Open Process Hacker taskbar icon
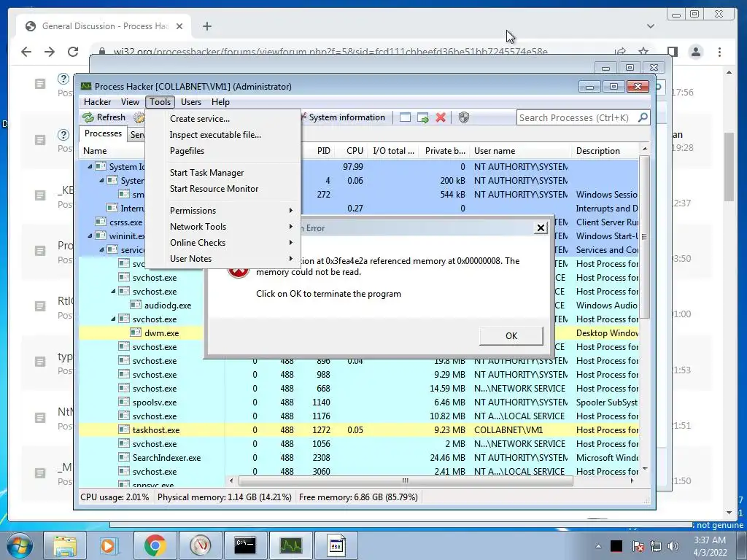This screenshot has width=747, height=560. click(290, 545)
